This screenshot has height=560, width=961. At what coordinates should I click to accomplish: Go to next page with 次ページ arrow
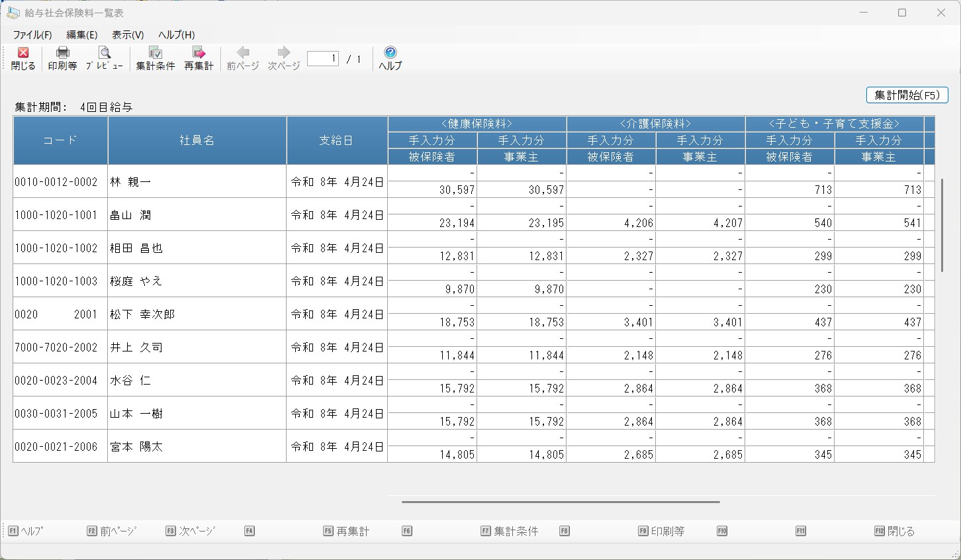click(x=283, y=54)
